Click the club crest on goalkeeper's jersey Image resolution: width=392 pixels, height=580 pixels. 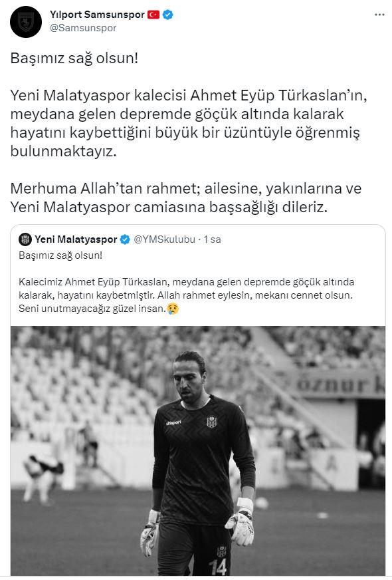tap(211, 422)
